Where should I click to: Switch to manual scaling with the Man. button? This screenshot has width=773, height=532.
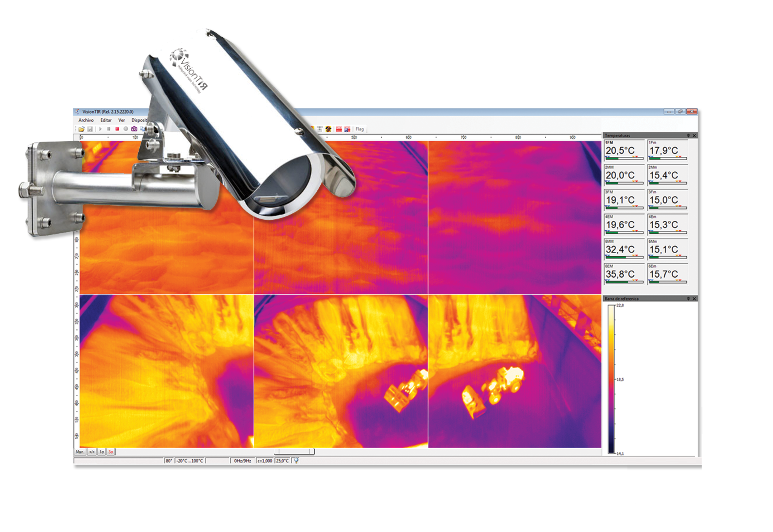(x=81, y=452)
